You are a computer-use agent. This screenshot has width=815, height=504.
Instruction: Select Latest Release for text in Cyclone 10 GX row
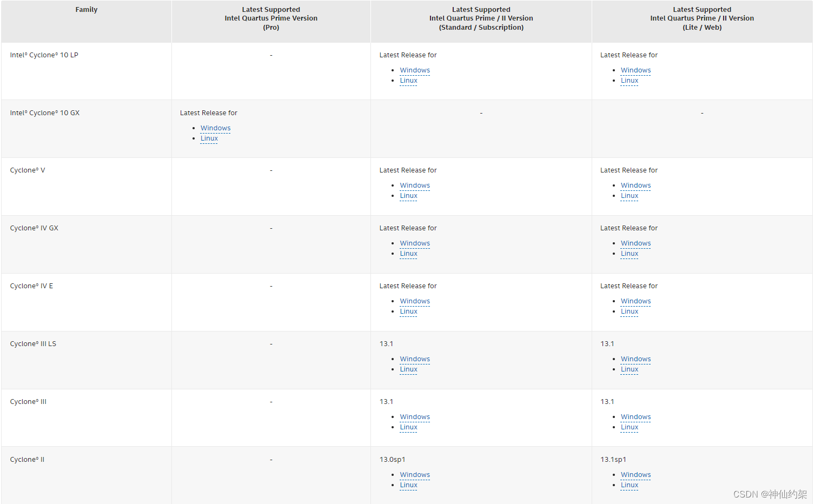click(209, 113)
